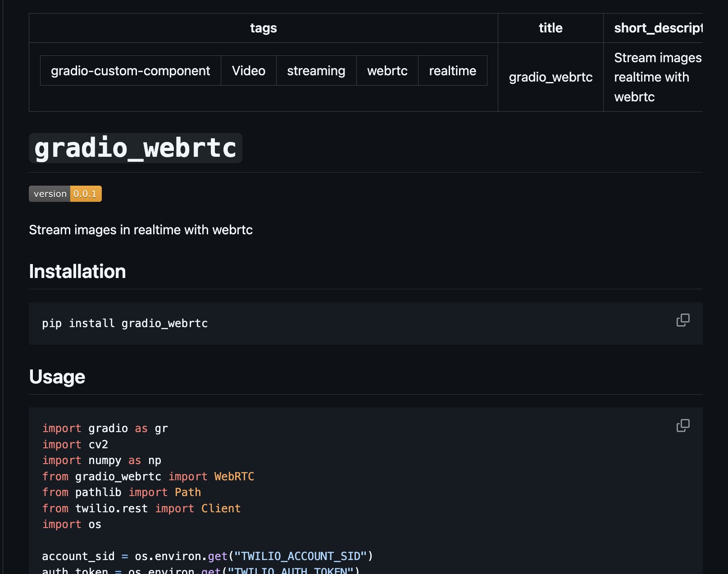Click the pip install gradio_webrtc code text
Image resolution: width=728 pixels, height=574 pixels.
click(125, 323)
